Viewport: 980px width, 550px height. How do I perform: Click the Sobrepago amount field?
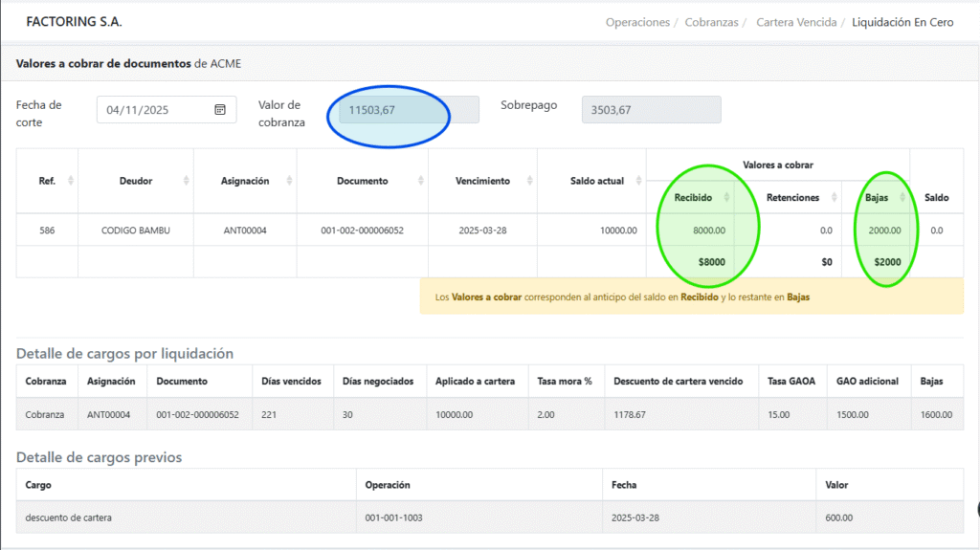[x=651, y=110]
